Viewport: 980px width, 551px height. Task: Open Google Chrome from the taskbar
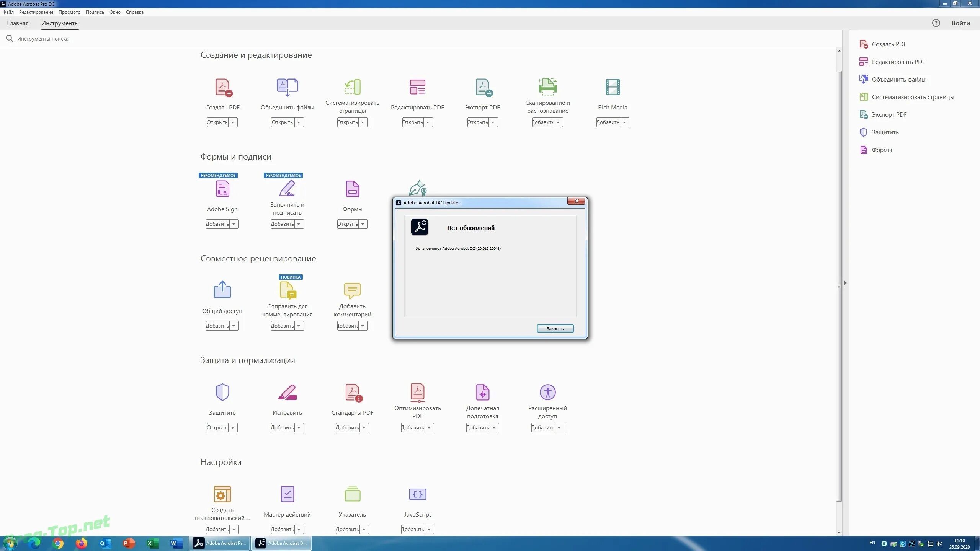click(58, 543)
